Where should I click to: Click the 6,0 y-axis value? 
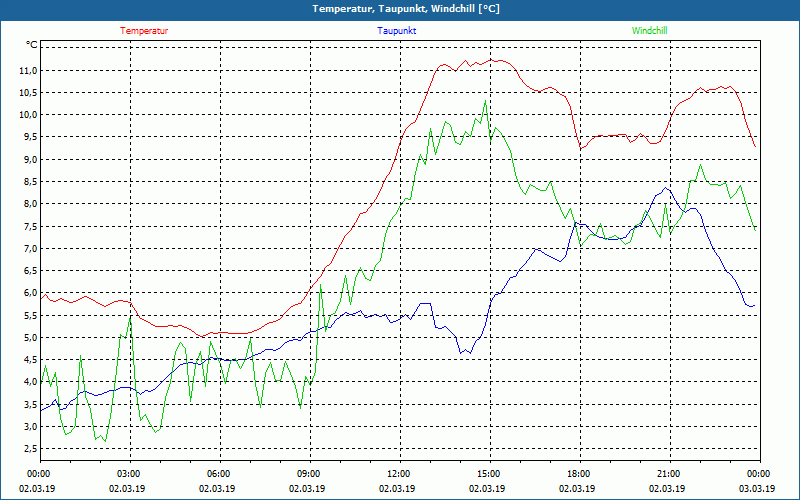pyautogui.click(x=30, y=293)
